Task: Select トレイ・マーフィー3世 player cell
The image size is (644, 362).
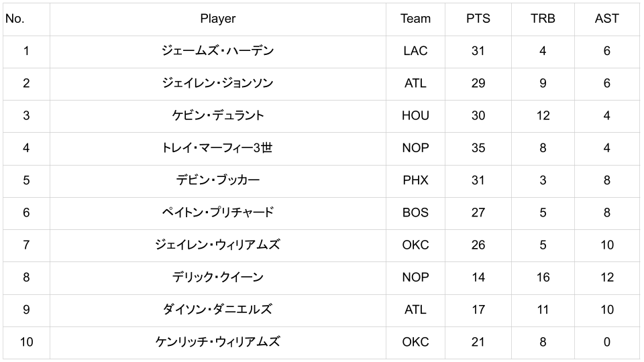Action: pos(217,147)
